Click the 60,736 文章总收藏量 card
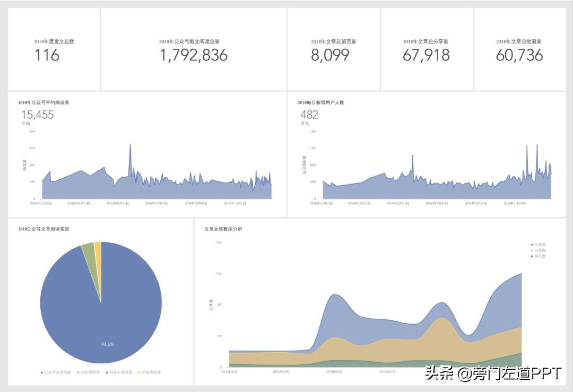This screenshot has width=573, height=392. (x=519, y=49)
